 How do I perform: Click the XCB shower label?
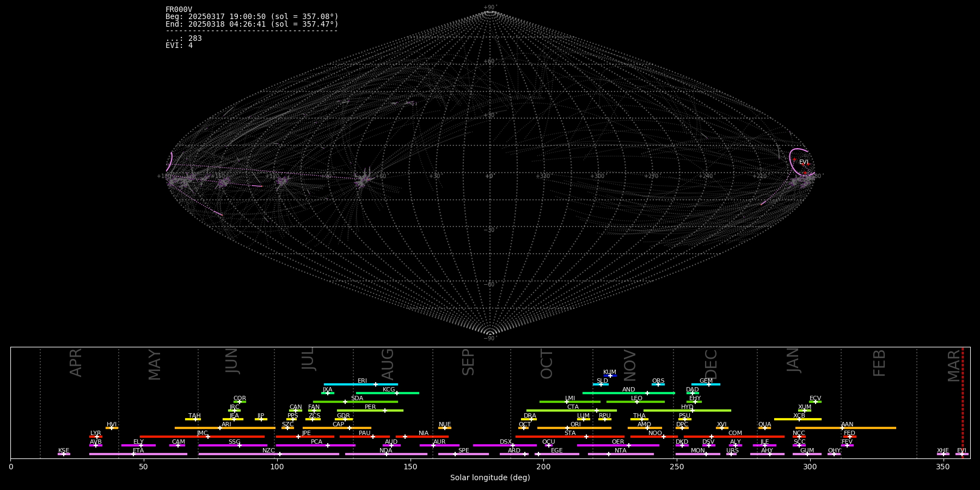(x=799, y=416)
